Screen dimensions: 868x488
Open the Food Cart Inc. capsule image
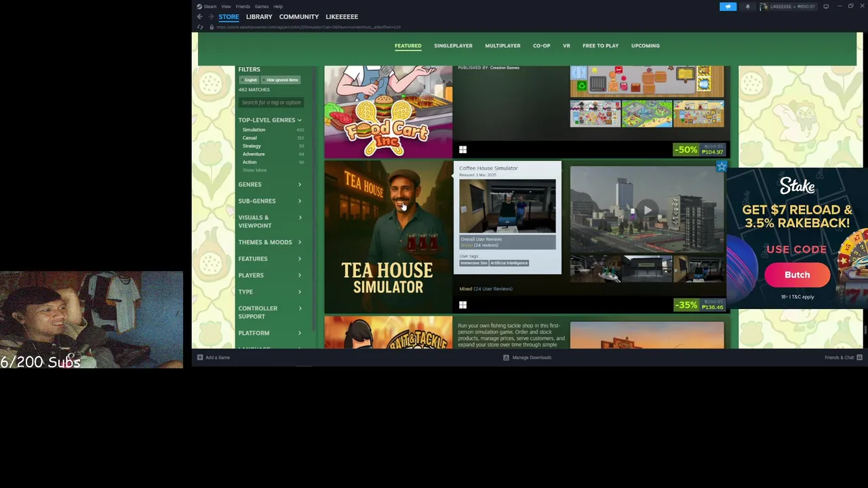point(388,112)
